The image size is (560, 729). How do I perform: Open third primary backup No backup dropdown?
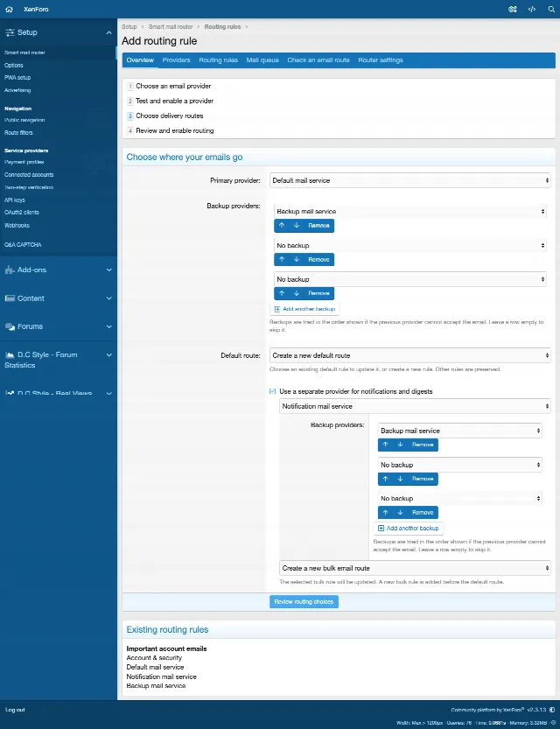(x=409, y=279)
